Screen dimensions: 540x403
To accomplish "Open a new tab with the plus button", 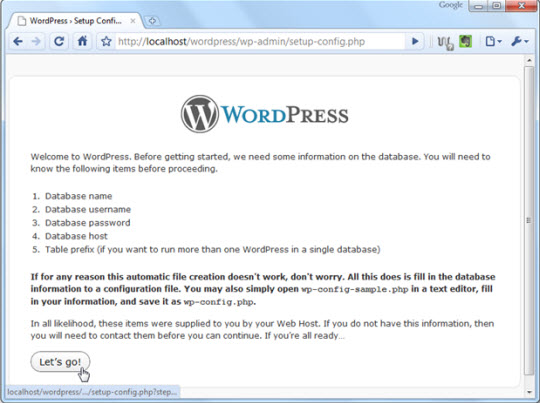I will [x=152, y=21].
